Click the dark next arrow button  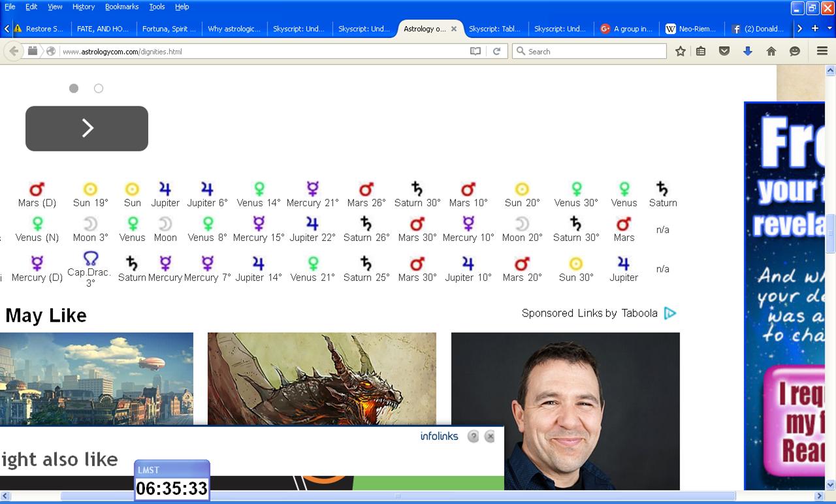87,129
